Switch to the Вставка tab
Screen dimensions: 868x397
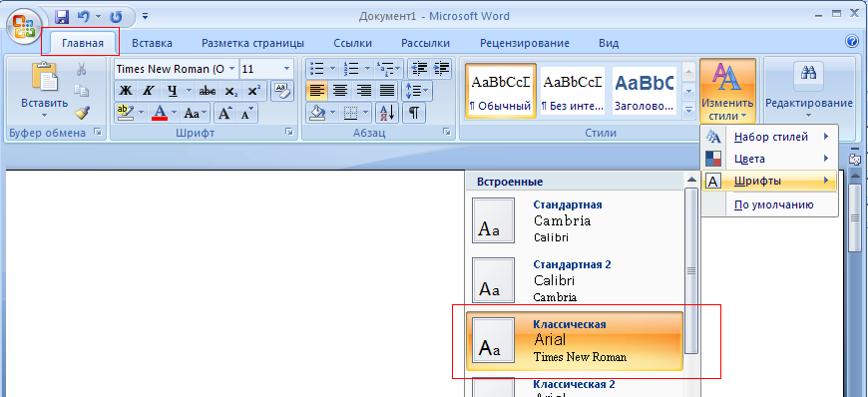pyautogui.click(x=152, y=43)
